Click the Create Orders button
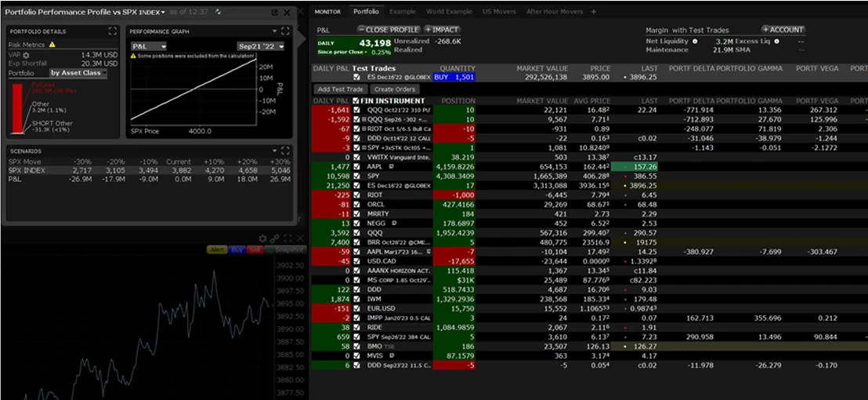 point(393,89)
